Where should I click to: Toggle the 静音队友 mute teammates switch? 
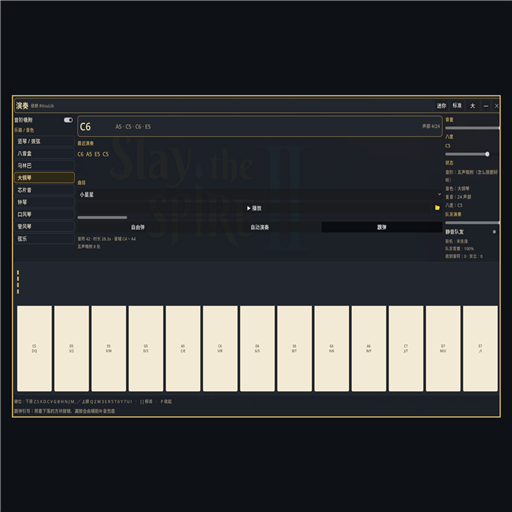[494, 232]
